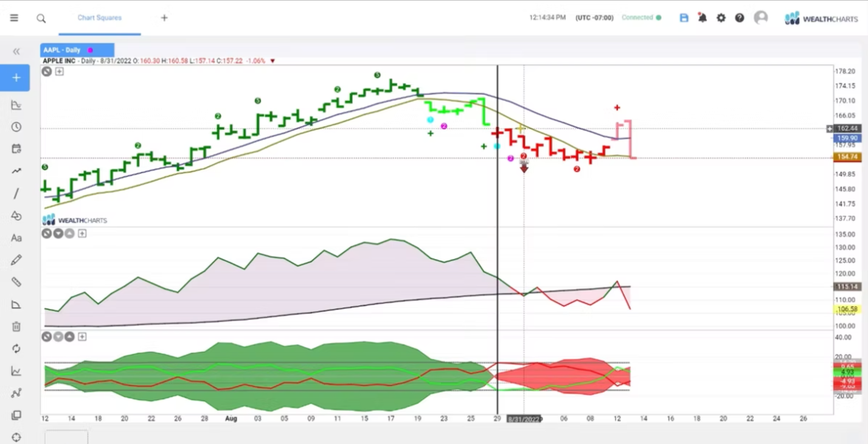This screenshot has height=444, width=868.
Task: Click the crosshair target sidebar icon
Action: click(x=16, y=437)
